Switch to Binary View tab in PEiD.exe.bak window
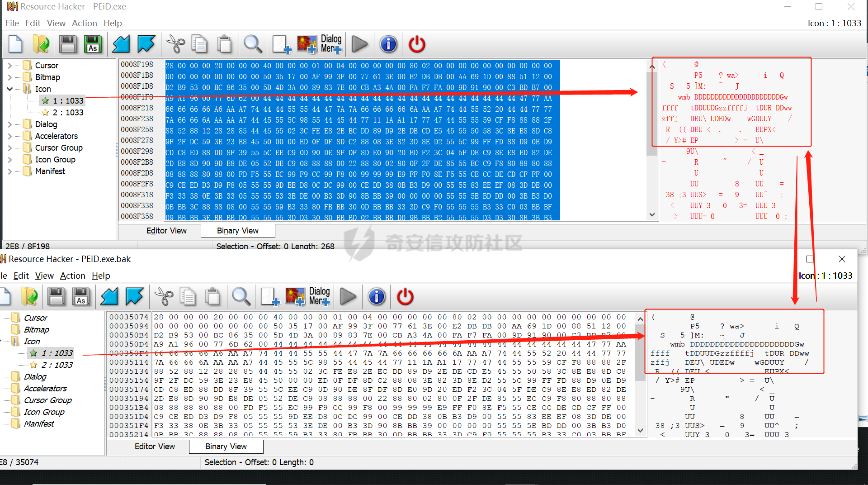Image resolution: width=868 pixels, height=485 pixels. click(x=226, y=447)
